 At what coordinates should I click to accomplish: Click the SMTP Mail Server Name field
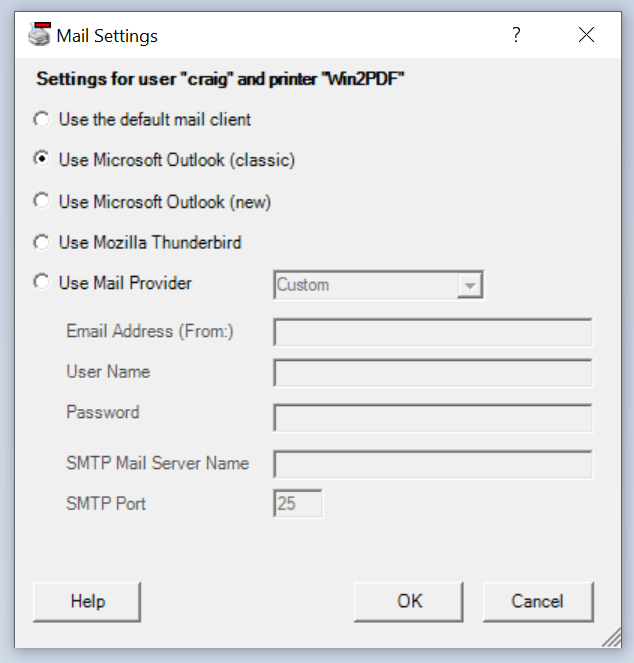[x=432, y=464]
